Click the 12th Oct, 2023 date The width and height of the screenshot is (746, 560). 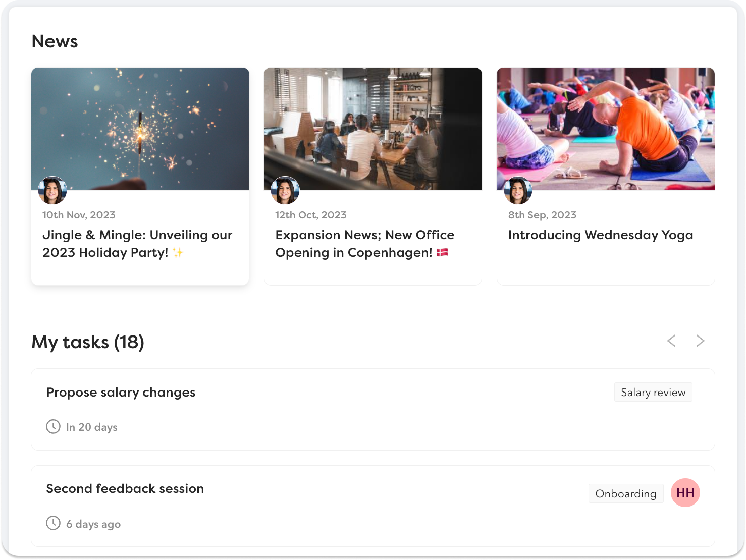click(311, 215)
